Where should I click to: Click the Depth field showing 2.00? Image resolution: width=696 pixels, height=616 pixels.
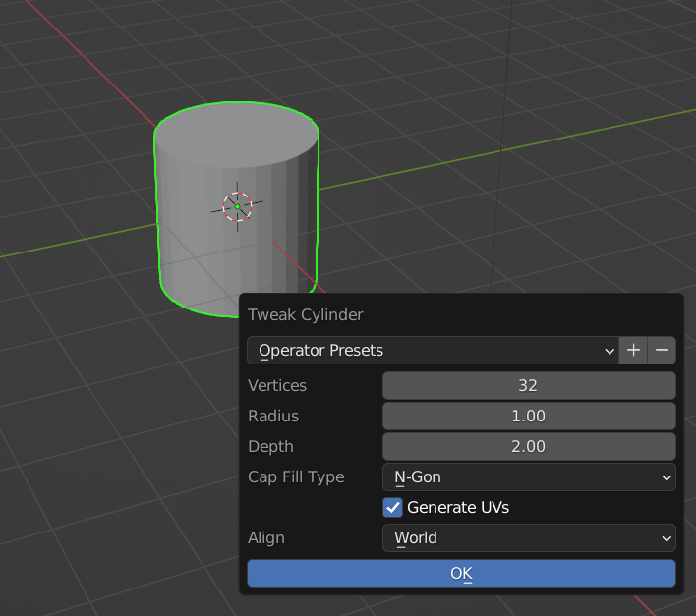point(529,446)
